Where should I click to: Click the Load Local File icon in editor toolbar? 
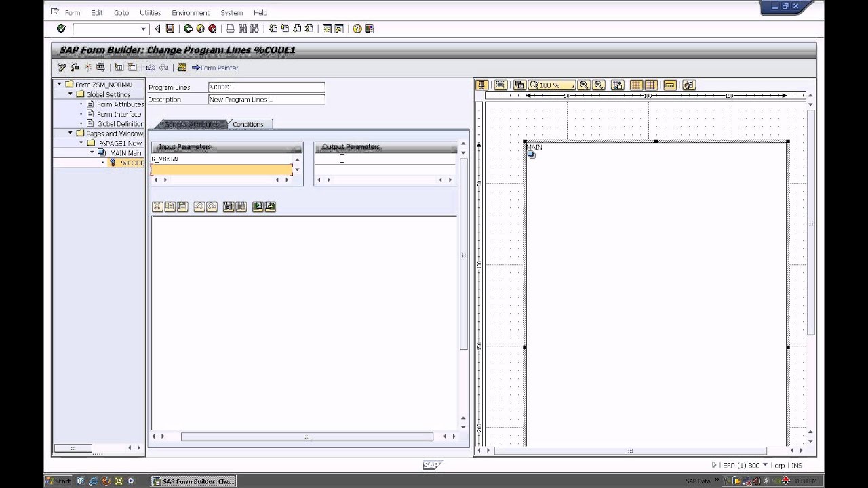[x=258, y=207]
